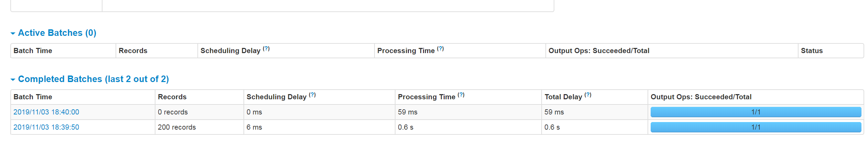Image resolution: width=868 pixels, height=141 pixels.
Task: Open batch 2019/11/03 18:39:50 details
Action: point(46,127)
